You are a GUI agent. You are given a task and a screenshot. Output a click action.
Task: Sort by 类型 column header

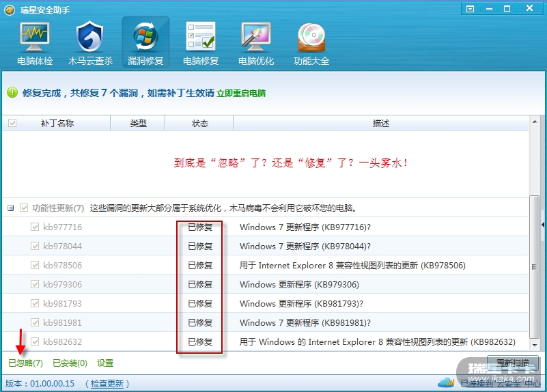pyautogui.click(x=138, y=123)
